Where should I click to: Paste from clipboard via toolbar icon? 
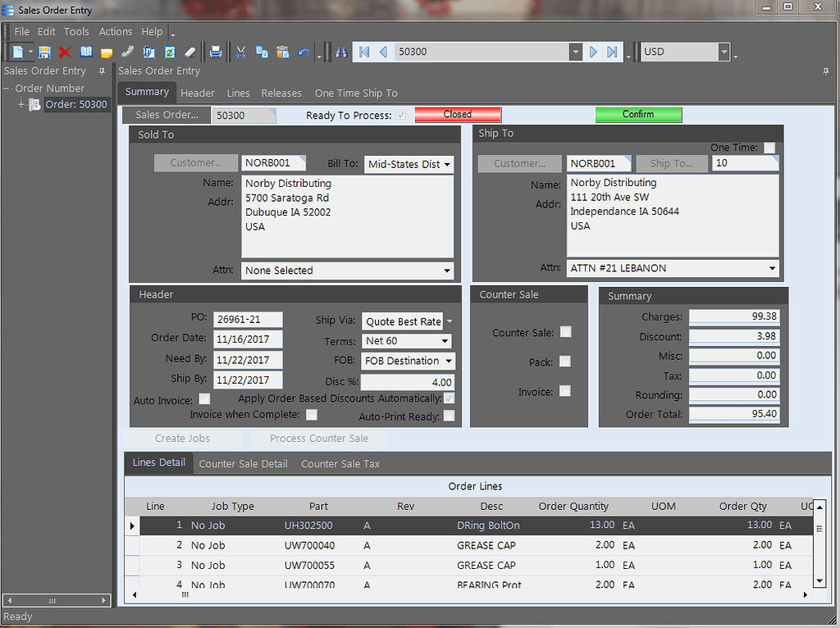pyautogui.click(x=282, y=51)
